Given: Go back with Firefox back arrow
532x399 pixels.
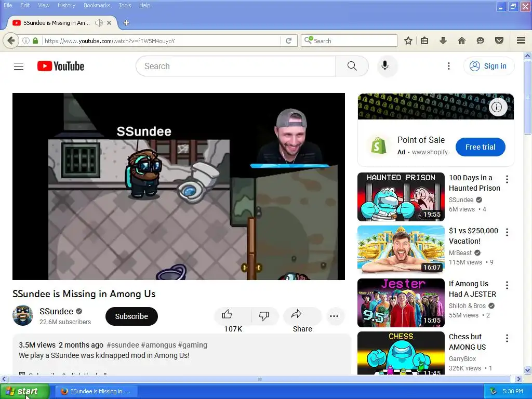Looking at the screenshot, I should (x=11, y=41).
